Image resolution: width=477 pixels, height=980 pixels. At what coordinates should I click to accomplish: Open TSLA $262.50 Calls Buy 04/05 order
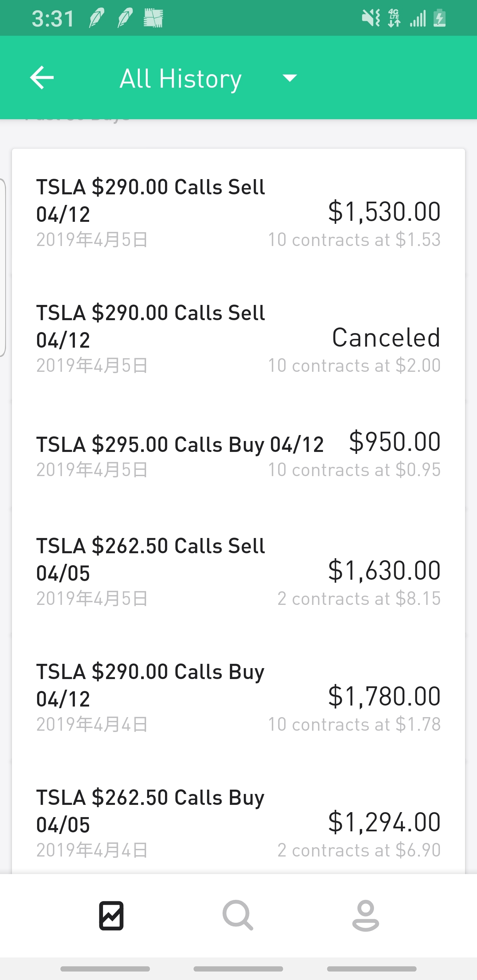(238, 823)
